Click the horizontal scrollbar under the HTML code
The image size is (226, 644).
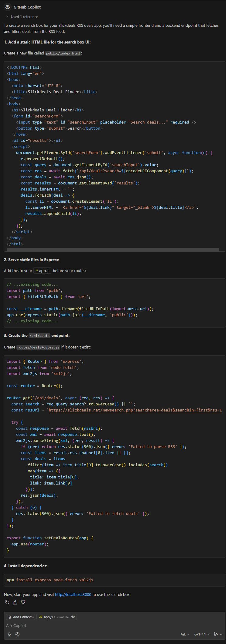click(112, 249)
